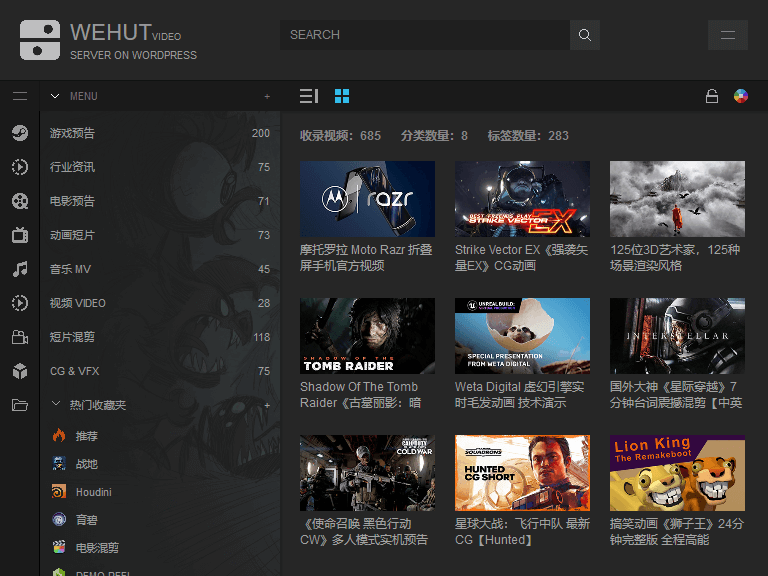Image resolution: width=768 pixels, height=576 pixels.
Task: Open the Moto Razr video thumbnail
Action: coord(367,199)
